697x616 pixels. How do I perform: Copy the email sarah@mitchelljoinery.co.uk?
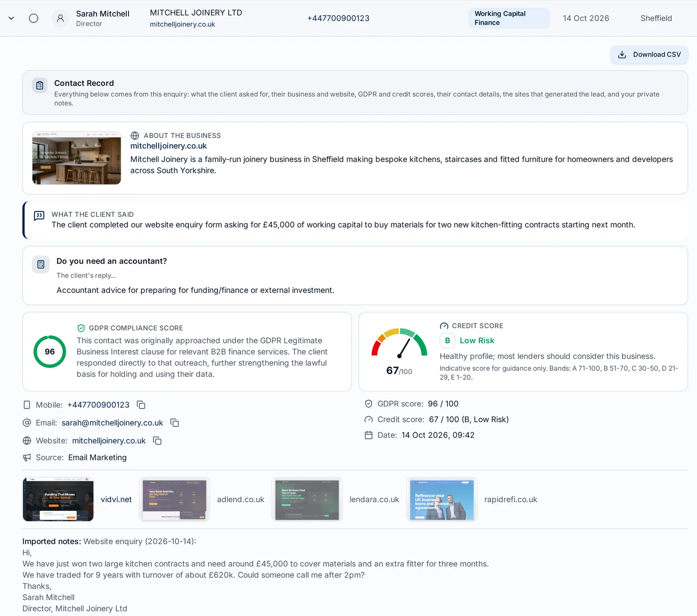[175, 423]
